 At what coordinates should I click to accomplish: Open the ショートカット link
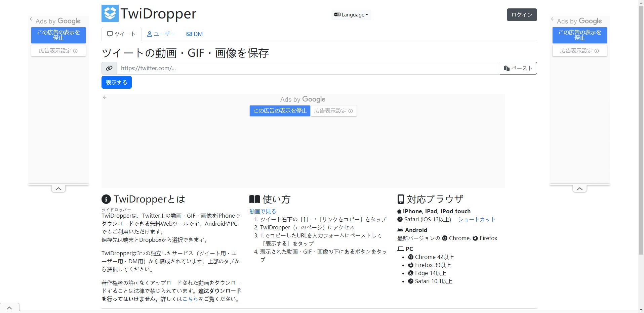click(477, 219)
